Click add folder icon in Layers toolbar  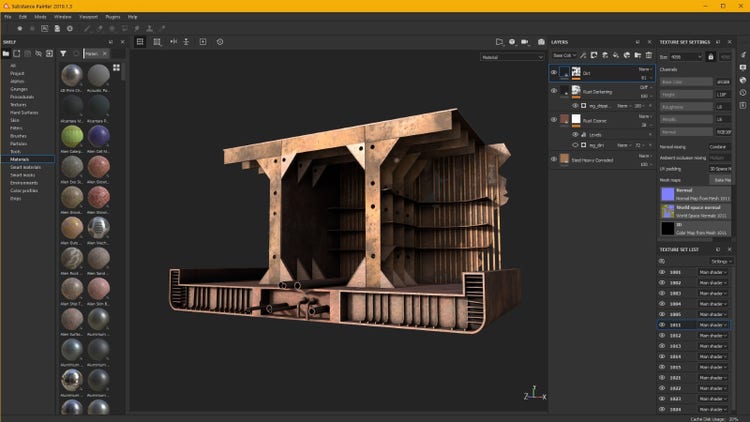[x=637, y=54]
